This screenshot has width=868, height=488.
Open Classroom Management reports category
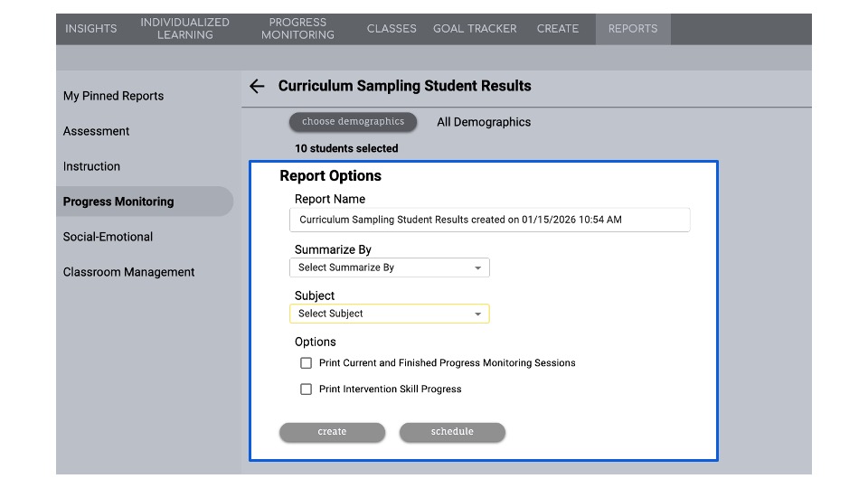click(x=128, y=272)
